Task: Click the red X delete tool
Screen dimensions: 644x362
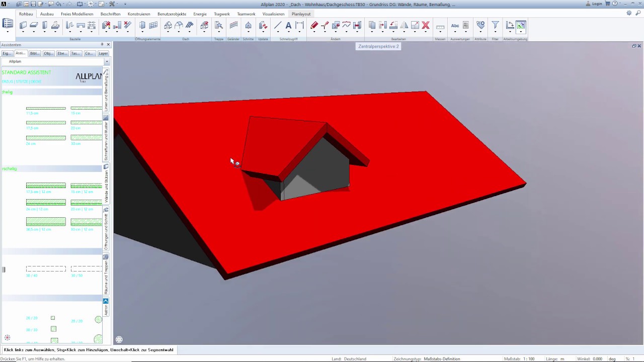Action: click(x=426, y=25)
